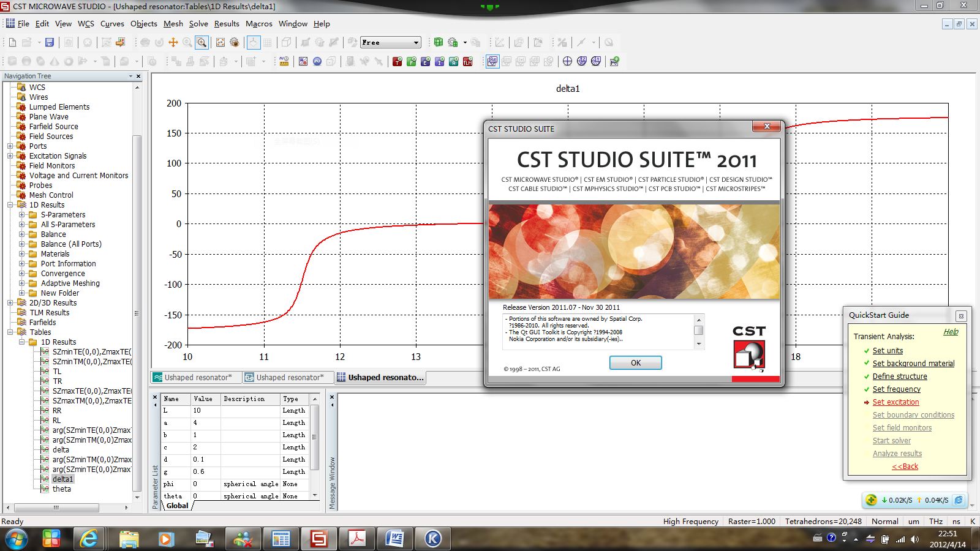Open the QuickStart Guide Help link
980x551 pixels.
click(x=951, y=331)
